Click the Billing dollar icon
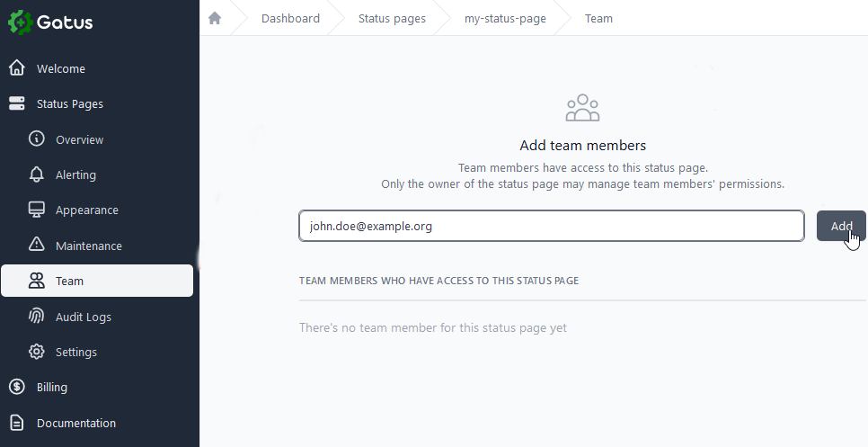 [16, 387]
